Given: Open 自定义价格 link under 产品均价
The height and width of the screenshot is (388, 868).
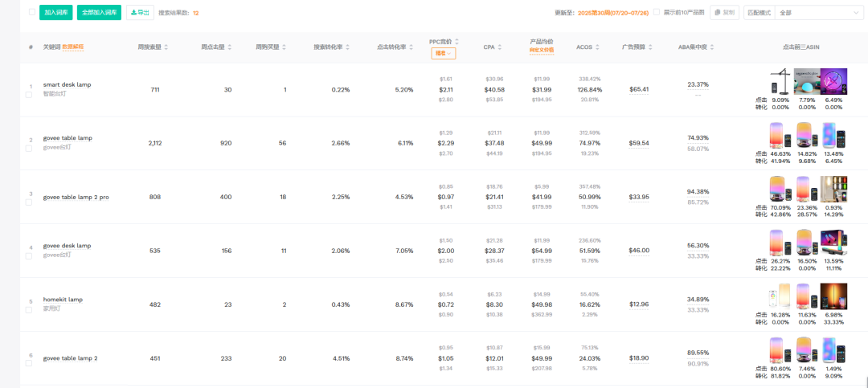Looking at the screenshot, I should [541, 51].
